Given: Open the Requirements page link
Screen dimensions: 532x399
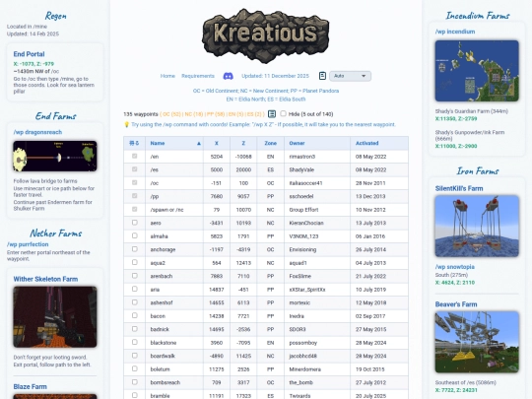Looking at the screenshot, I should click(198, 76).
